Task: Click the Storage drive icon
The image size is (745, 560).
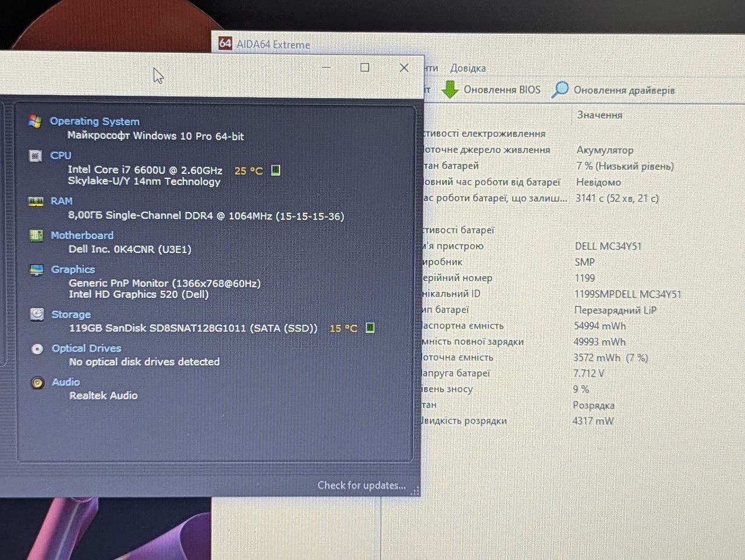Action: (x=37, y=315)
